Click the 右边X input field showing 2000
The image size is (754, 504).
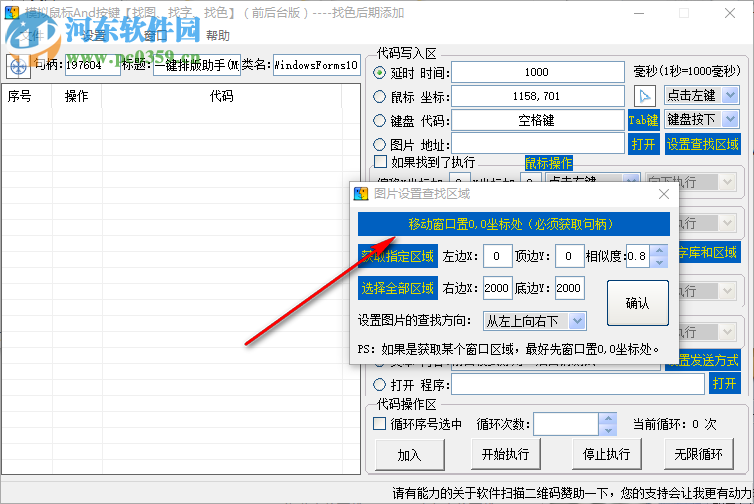498,288
